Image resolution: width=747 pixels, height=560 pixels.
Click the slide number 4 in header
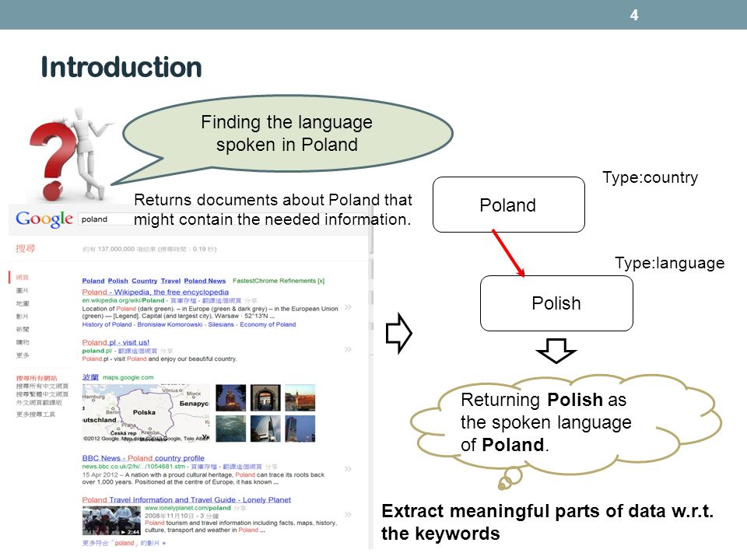click(x=634, y=15)
